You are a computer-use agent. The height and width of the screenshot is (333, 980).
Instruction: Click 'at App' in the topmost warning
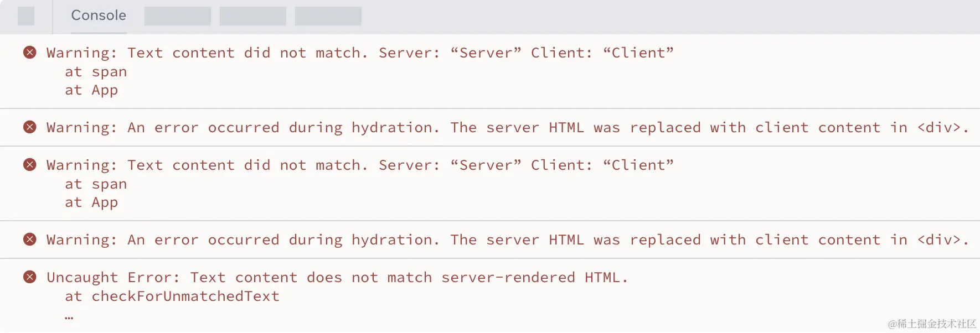pyautogui.click(x=91, y=90)
